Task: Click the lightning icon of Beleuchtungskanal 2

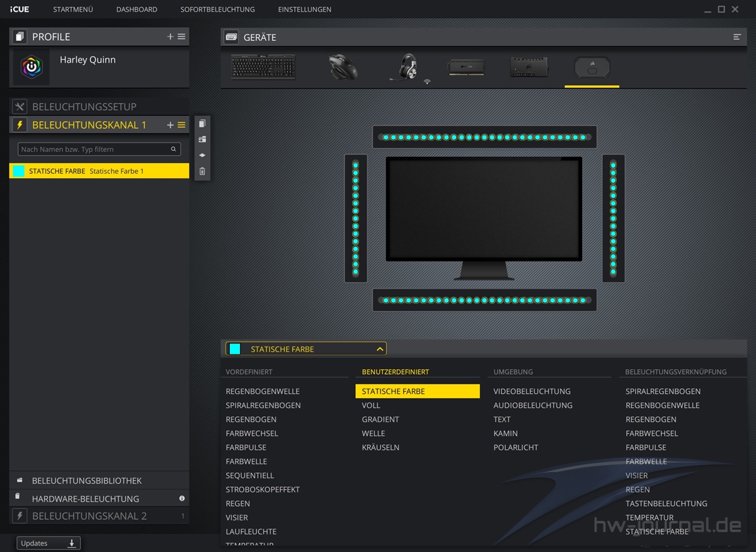Action: pos(20,516)
